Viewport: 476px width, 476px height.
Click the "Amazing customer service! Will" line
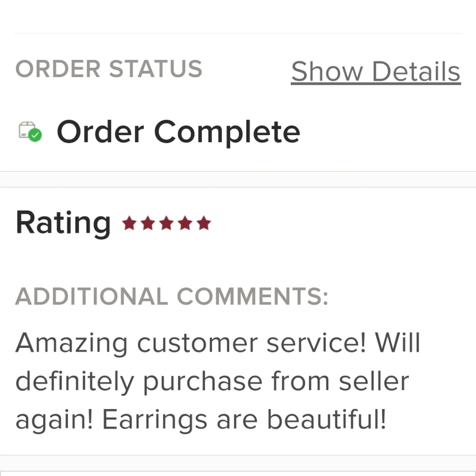(218, 343)
